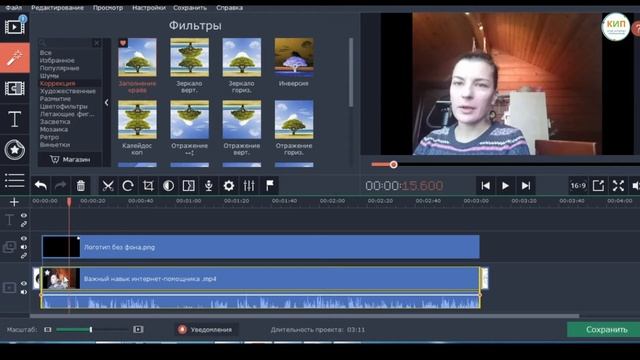Open the Уведомления notifications button
The height and width of the screenshot is (360, 640).
point(205,329)
